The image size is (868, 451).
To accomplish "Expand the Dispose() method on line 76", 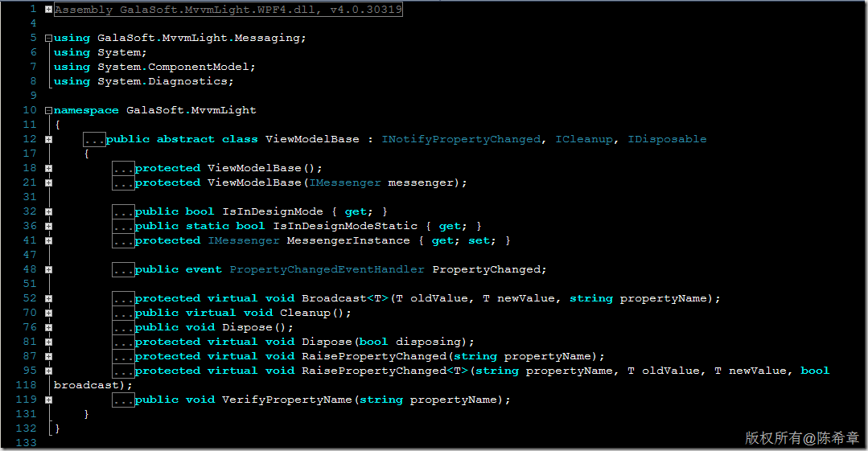I will pyautogui.click(x=49, y=327).
